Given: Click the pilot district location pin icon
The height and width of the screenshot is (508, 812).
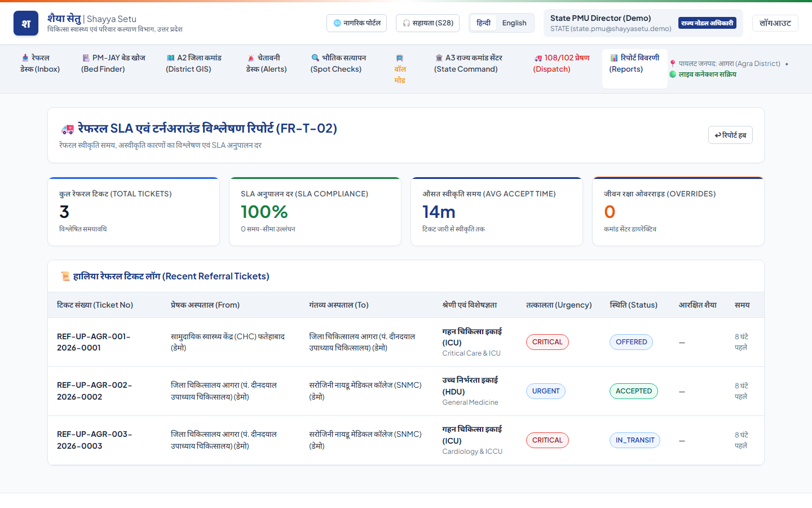Looking at the screenshot, I should (x=673, y=64).
